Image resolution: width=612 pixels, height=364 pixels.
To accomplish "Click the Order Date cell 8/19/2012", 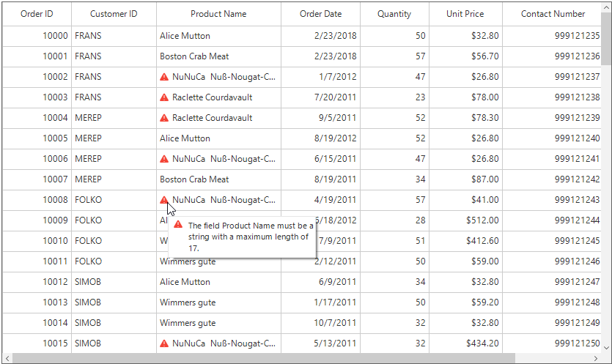I will click(x=320, y=138).
